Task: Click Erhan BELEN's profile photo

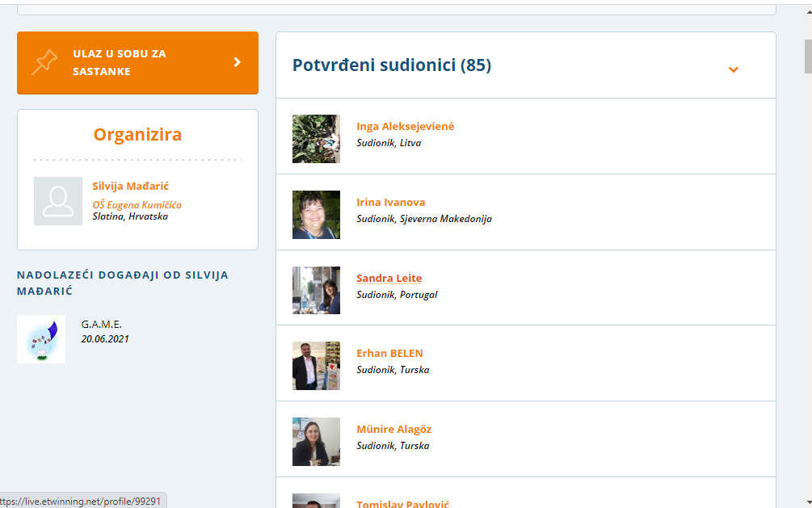Action: tap(317, 366)
